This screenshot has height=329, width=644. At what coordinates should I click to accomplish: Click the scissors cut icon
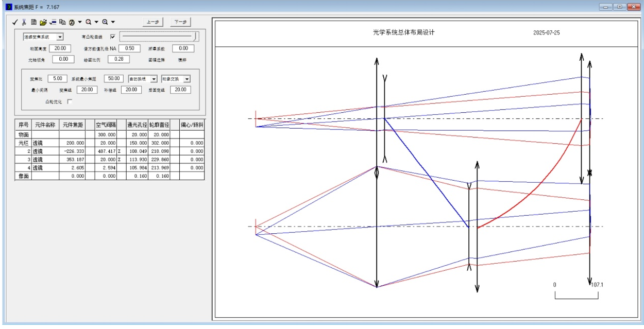point(24,22)
